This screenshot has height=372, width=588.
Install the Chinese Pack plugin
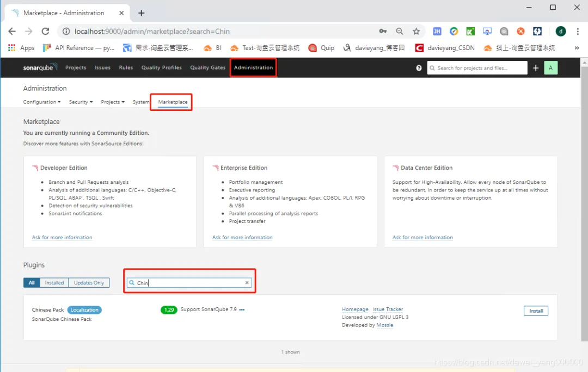[536, 311]
